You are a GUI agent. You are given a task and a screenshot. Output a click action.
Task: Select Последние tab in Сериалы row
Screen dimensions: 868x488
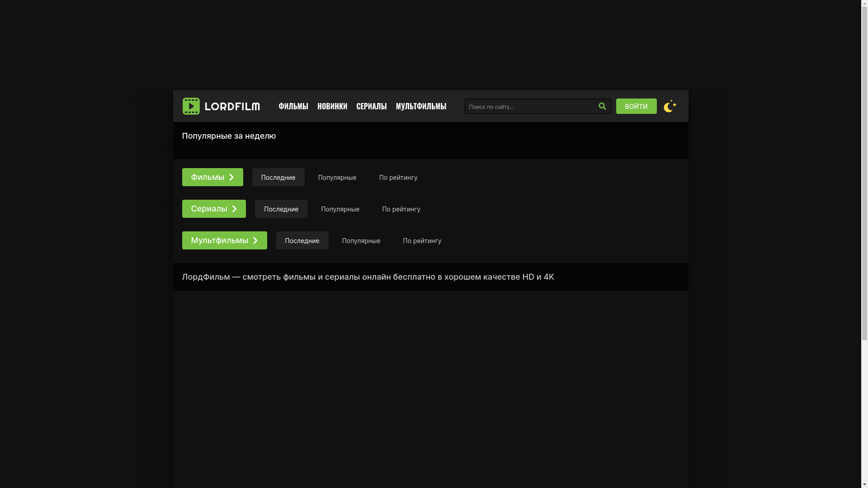pos(281,209)
